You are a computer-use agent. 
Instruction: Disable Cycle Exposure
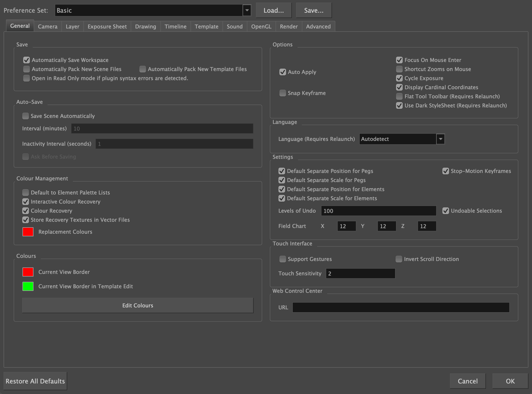[x=399, y=78]
